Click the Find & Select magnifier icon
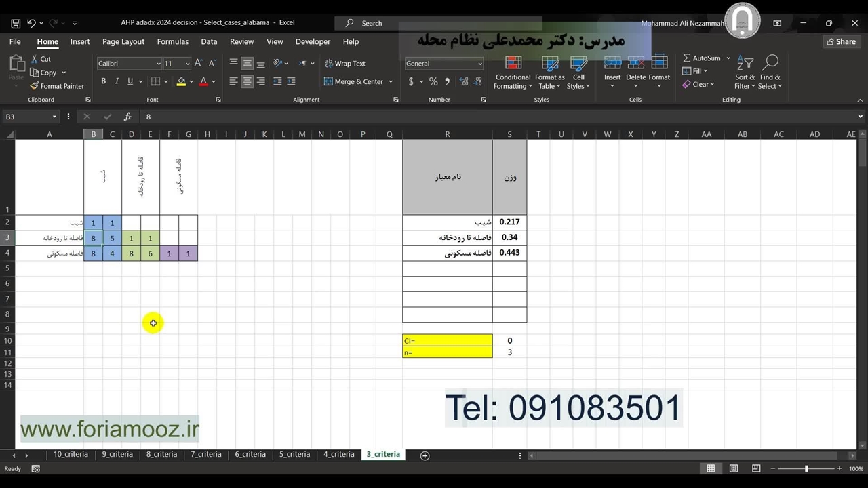The height and width of the screenshot is (488, 868). point(770,64)
